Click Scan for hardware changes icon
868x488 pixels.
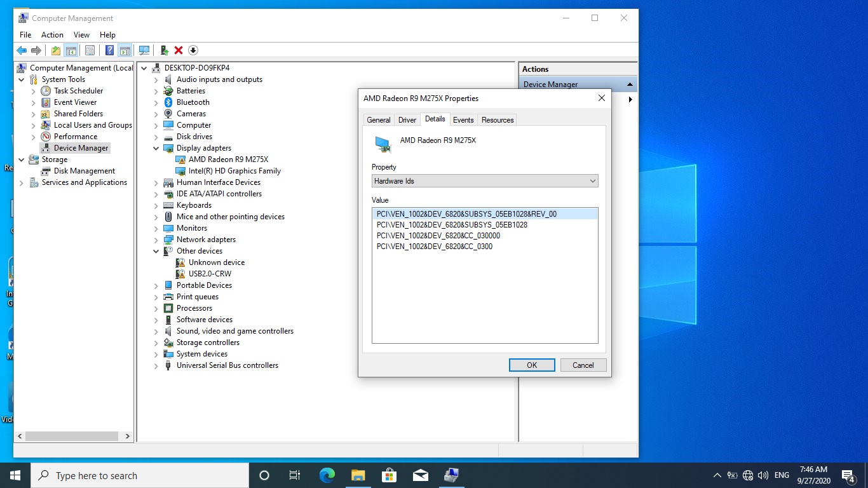click(x=144, y=50)
